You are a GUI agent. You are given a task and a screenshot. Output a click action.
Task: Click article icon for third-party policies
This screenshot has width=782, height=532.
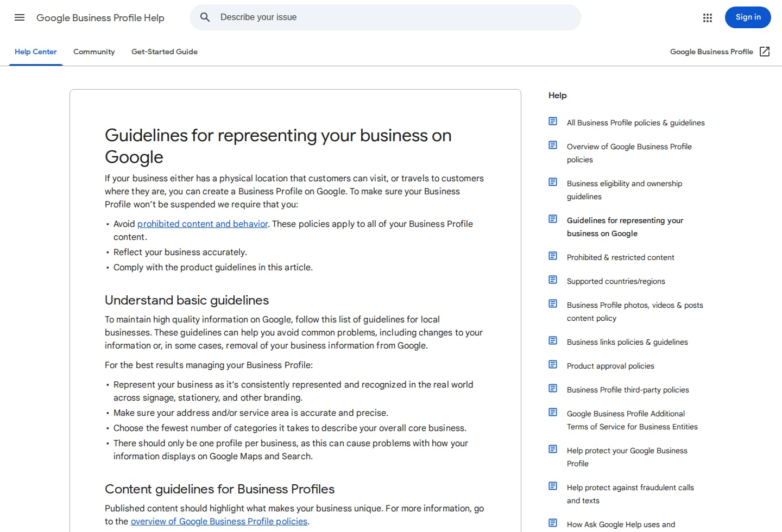[553, 389]
